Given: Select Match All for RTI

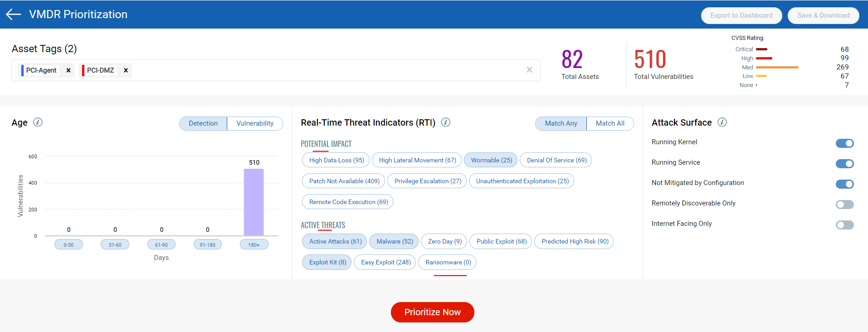Looking at the screenshot, I should (610, 123).
